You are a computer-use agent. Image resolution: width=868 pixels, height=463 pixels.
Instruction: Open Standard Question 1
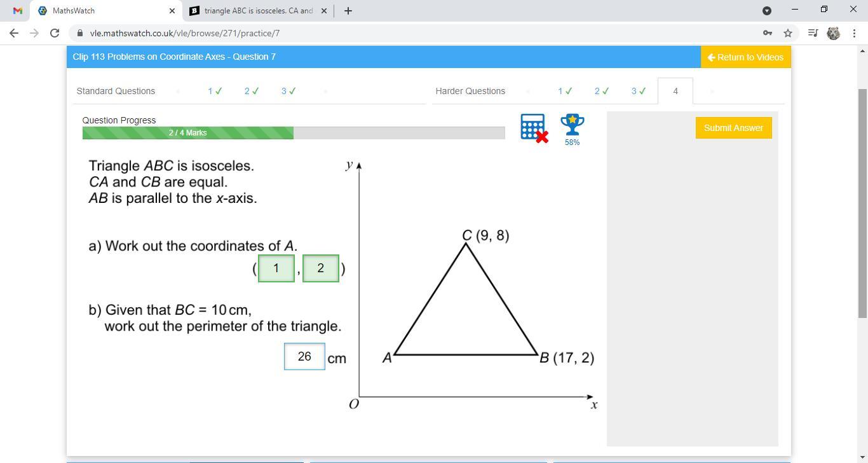215,91
